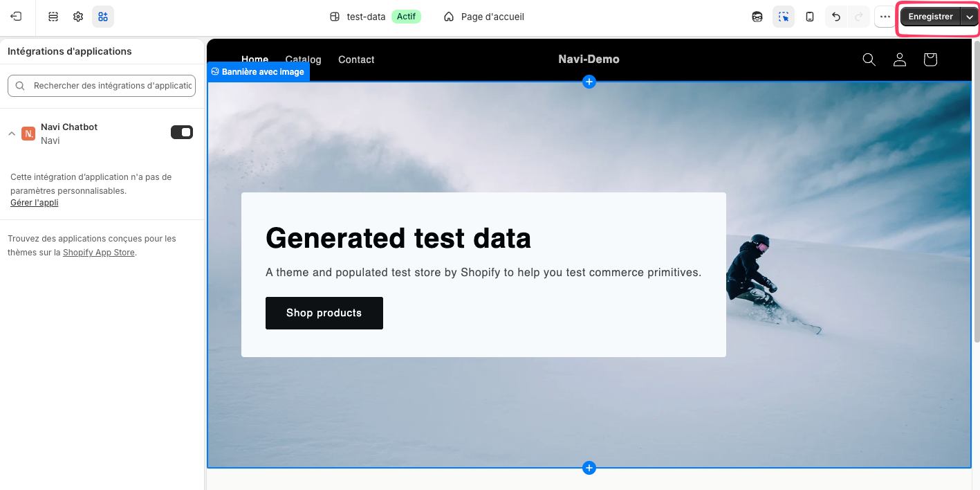Screen dimensions: 980x490
Task: Click the undo arrow icon
Action: point(836,17)
